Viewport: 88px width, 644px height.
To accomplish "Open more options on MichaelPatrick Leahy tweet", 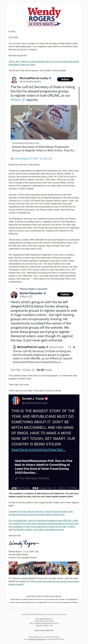I will pos(76,79).
